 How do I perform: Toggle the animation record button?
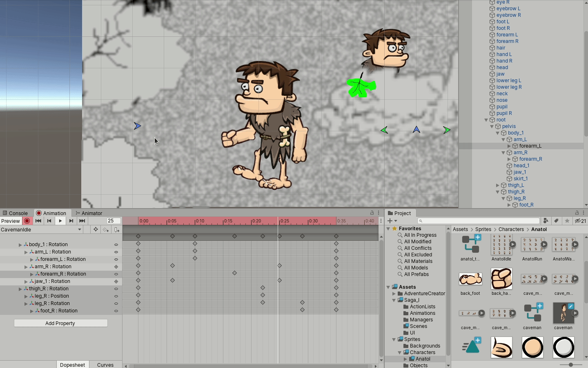pyautogui.click(x=27, y=221)
